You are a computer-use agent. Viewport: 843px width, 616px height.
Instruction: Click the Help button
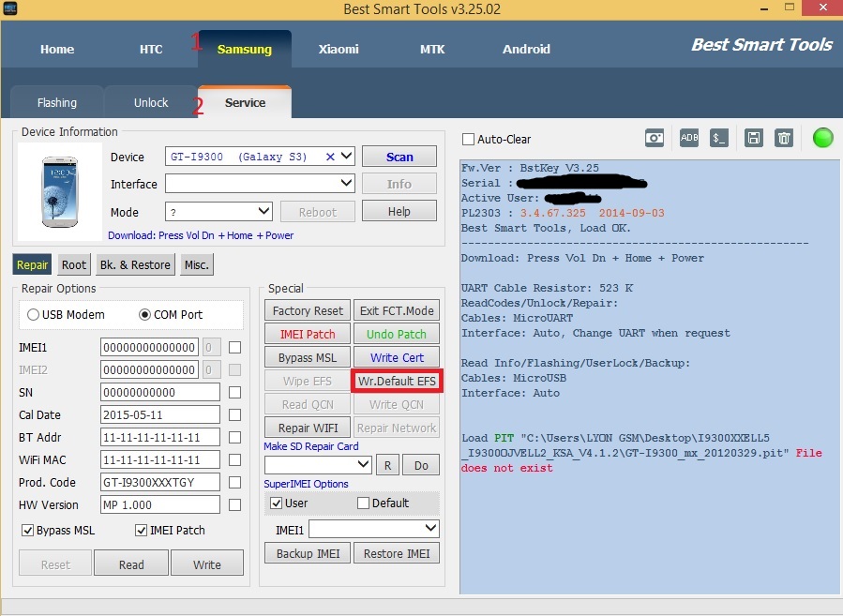pos(399,211)
